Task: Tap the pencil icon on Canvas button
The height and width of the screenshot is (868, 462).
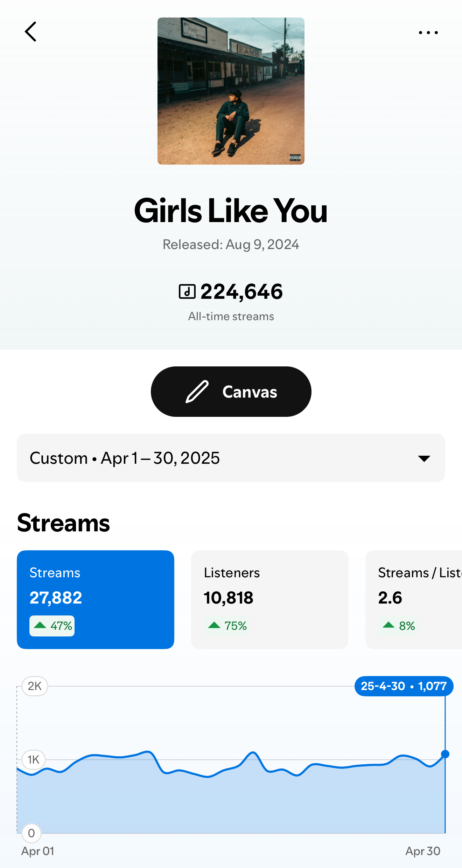Action: point(197,392)
